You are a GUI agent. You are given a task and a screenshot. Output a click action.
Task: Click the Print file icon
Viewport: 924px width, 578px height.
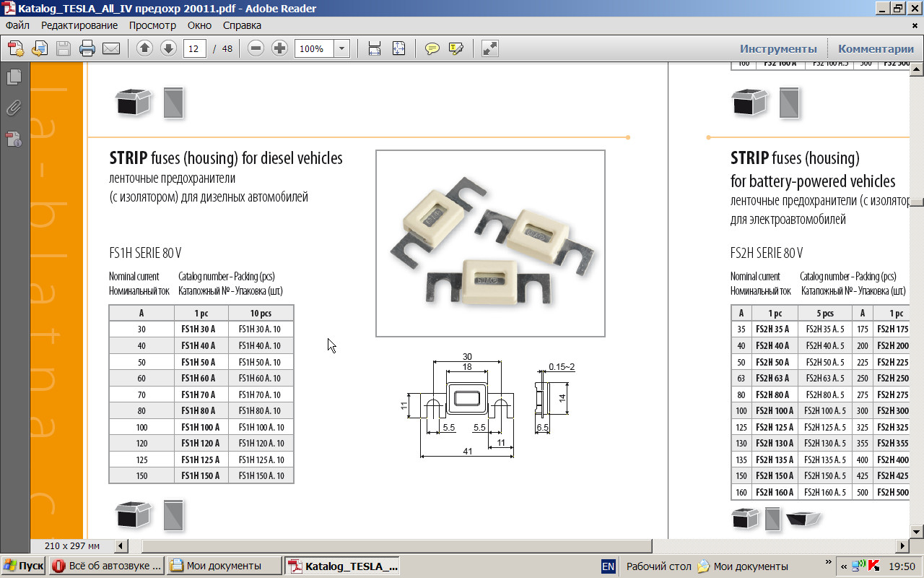pos(87,49)
